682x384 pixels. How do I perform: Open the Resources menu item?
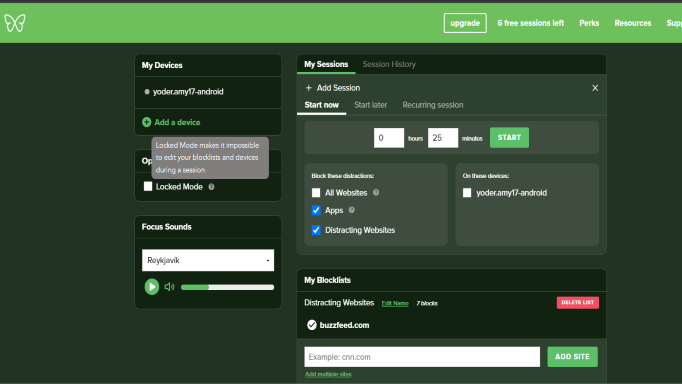(633, 23)
